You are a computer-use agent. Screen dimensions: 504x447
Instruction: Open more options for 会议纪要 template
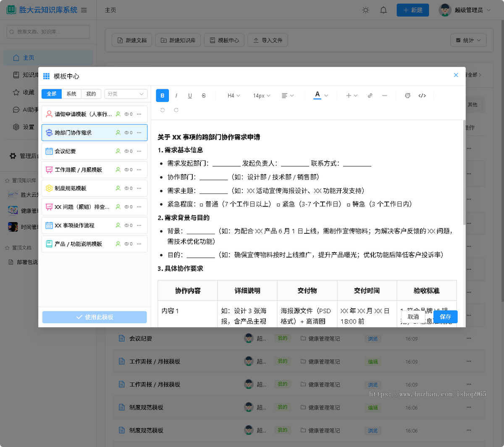point(139,151)
